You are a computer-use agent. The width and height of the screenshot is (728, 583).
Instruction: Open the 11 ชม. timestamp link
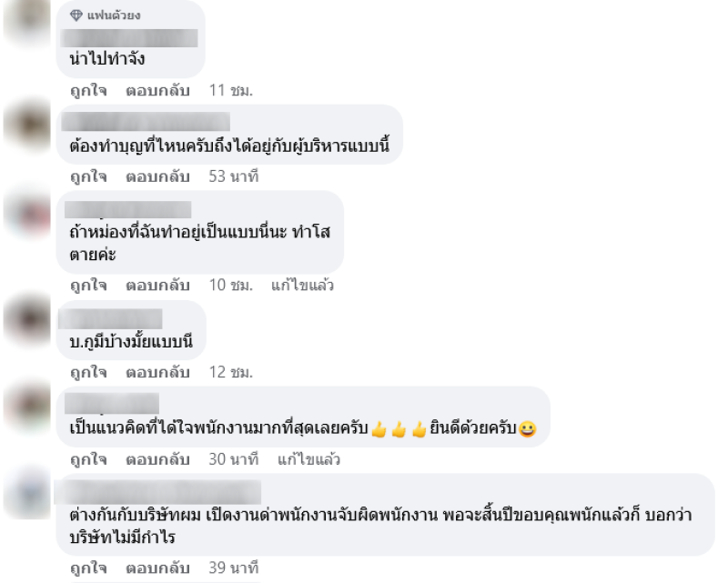click(x=231, y=90)
